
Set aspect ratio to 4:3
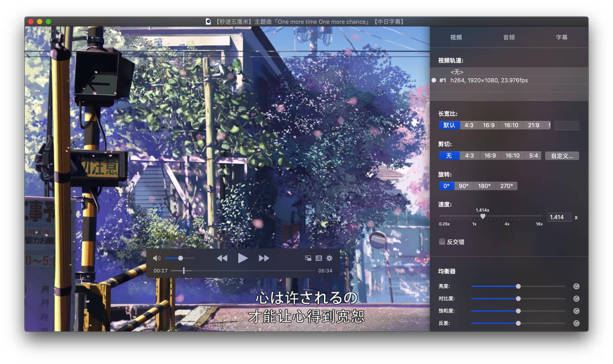[469, 125]
